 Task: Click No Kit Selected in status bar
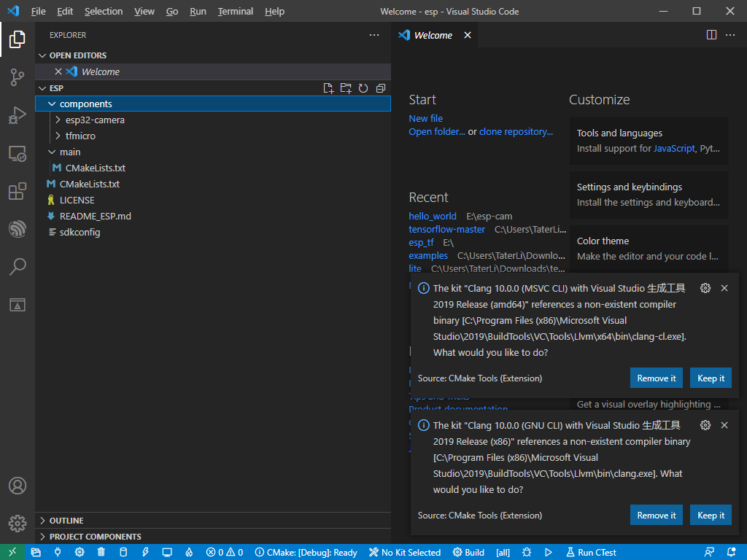[405, 553]
